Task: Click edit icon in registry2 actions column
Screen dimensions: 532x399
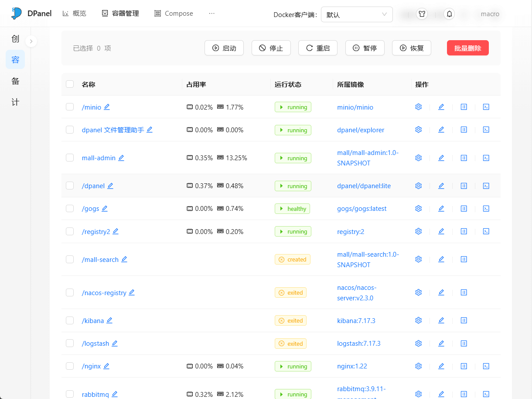Action: coord(441,231)
